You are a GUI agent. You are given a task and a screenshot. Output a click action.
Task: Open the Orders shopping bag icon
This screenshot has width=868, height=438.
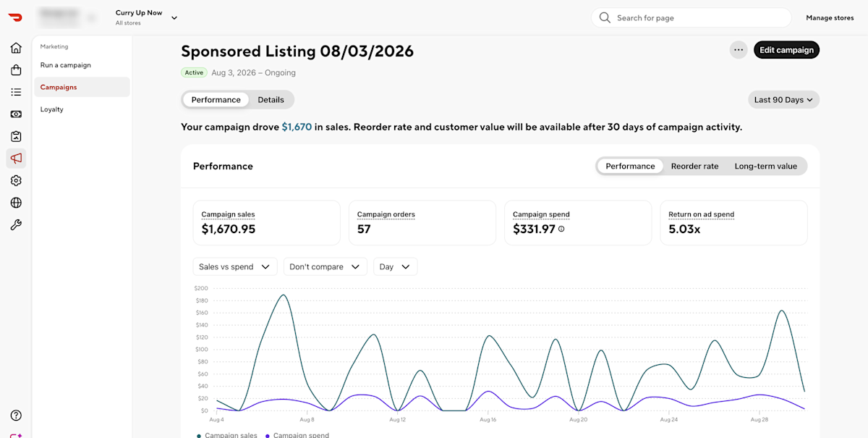tap(16, 70)
